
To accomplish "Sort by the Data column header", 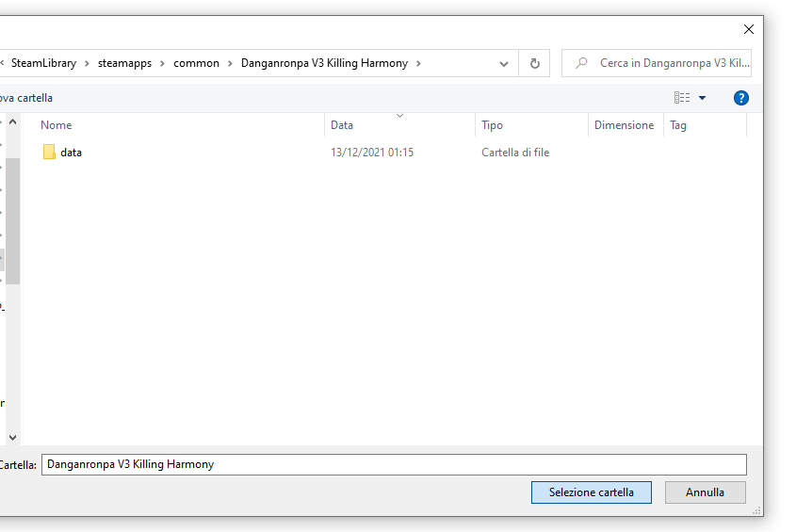I will coord(342,125).
